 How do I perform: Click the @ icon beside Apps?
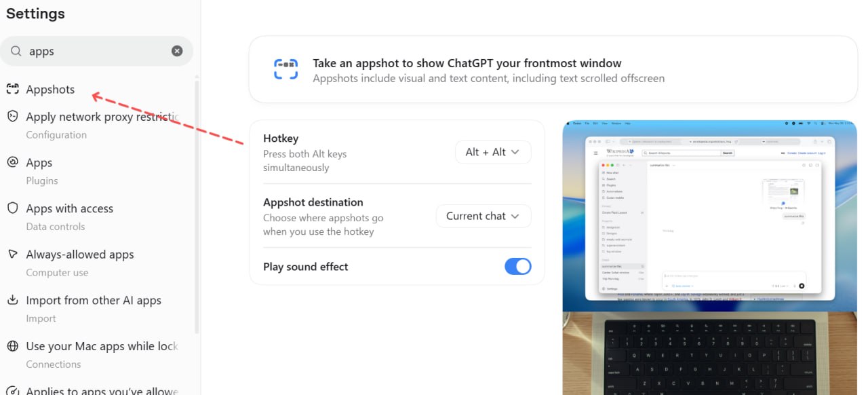click(x=12, y=162)
